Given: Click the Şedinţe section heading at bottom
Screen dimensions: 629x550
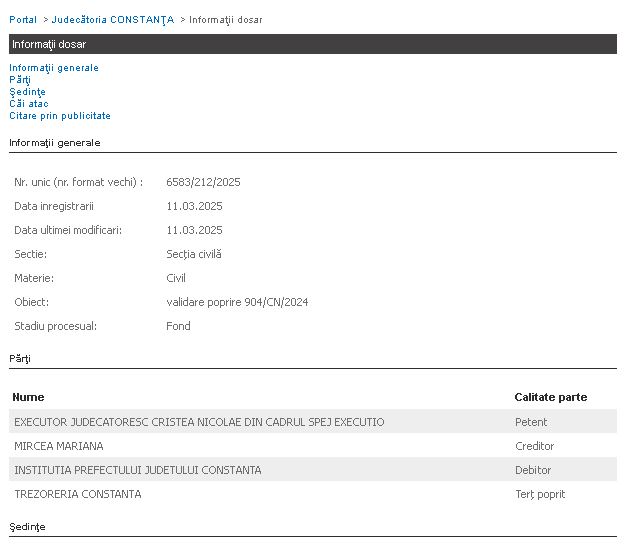Looking at the screenshot, I should (x=27, y=527).
